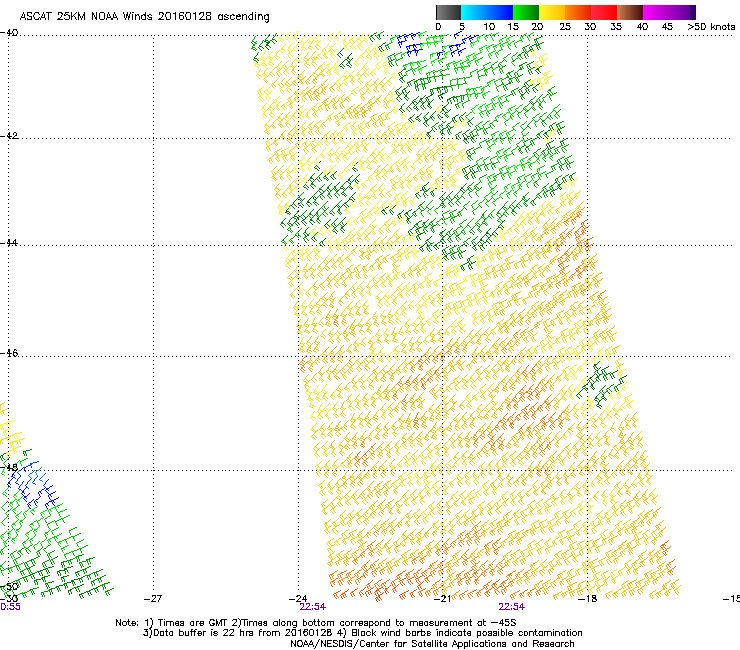Click the title 'ASCAT 25KM NOAA Winds 20160128 ascending'
The image size is (740, 650).
click(x=144, y=17)
